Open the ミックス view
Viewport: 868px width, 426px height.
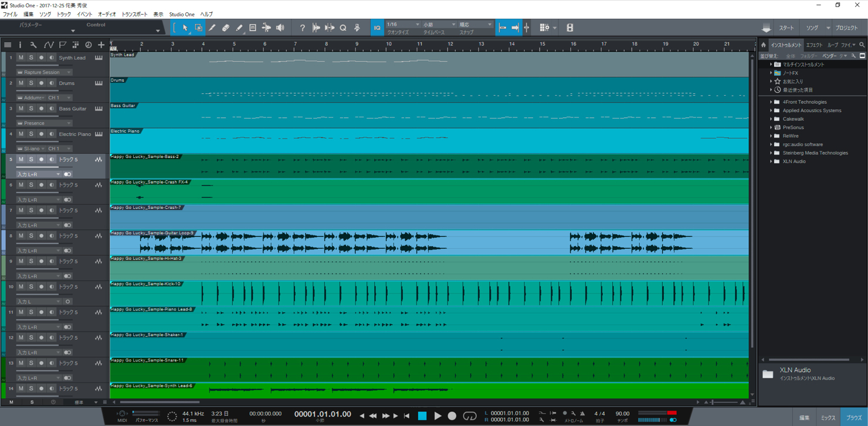[828, 418]
